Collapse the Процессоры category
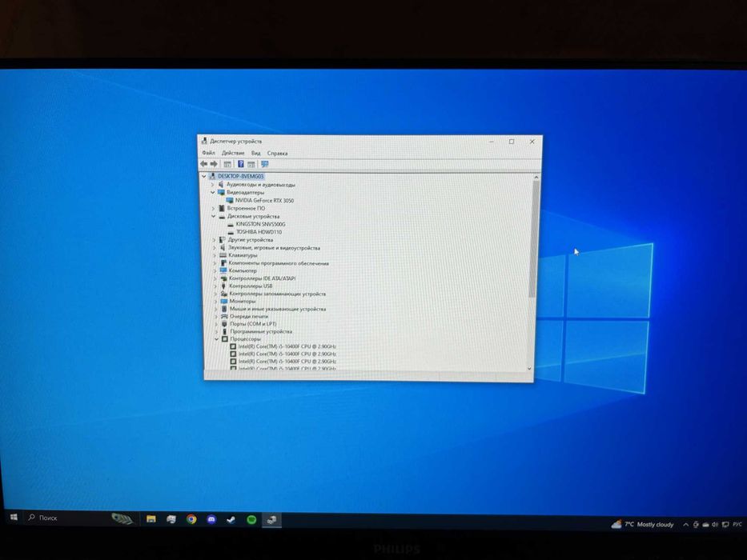Screen dimensions: 747x560 coord(217,339)
